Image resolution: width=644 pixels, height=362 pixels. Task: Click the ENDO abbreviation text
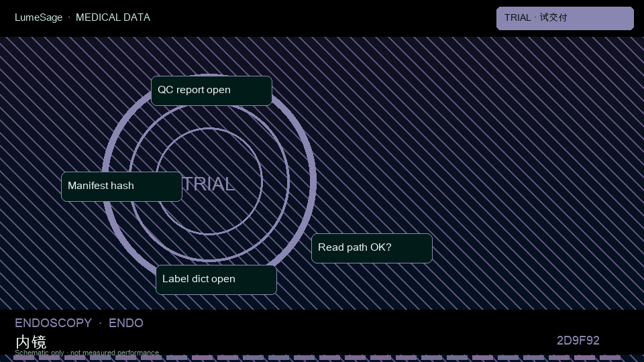[x=126, y=323]
